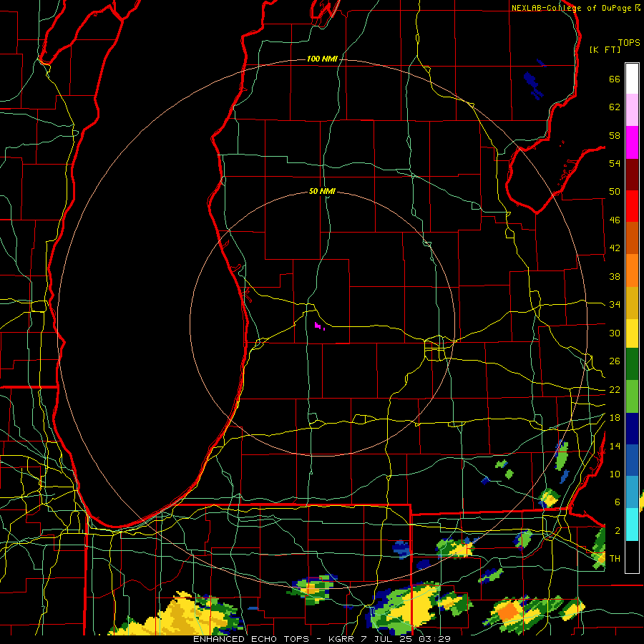Click the '[K FT]' units label
Screen dimensions: 644x644
605,49
